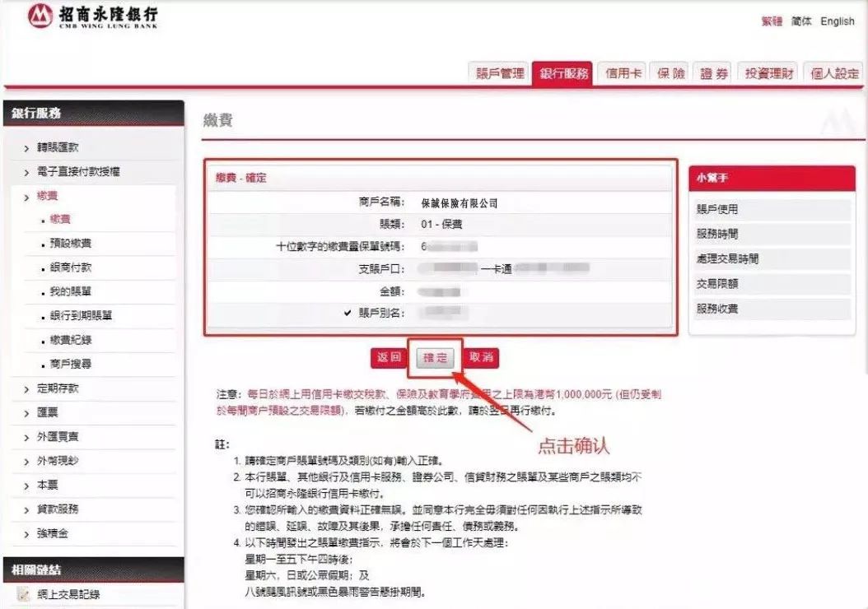
Task: Toggle the 賬戶別名 checkmark
Action: point(347,313)
